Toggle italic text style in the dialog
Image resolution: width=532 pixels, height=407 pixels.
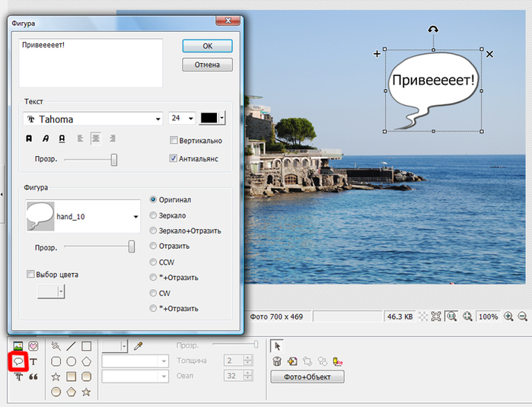(x=46, y=138)
